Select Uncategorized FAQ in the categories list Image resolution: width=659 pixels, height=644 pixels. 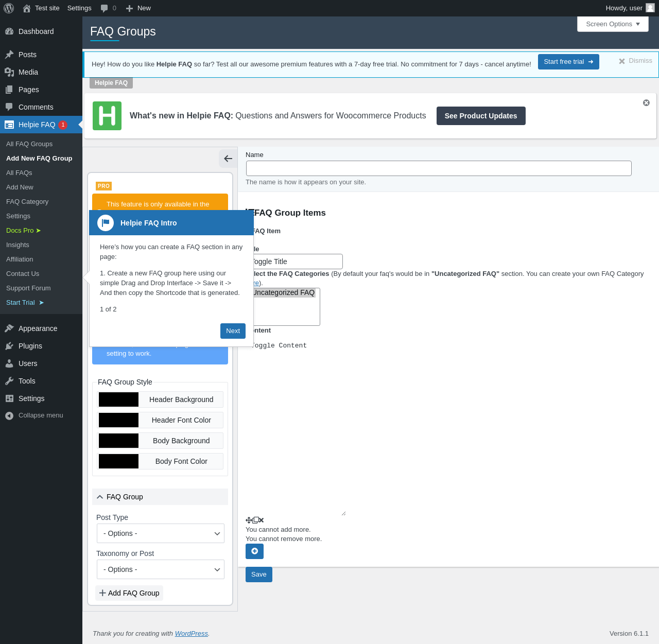284,292
